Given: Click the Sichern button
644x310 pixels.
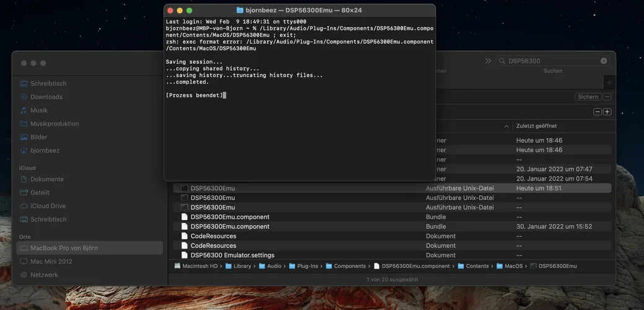Looking at the screenshot, I should (x=588, y=97).
